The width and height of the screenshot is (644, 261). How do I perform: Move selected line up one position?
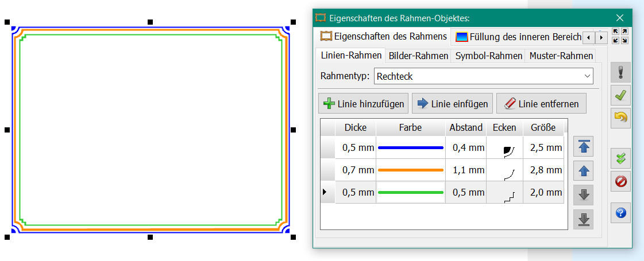point(584,171)
